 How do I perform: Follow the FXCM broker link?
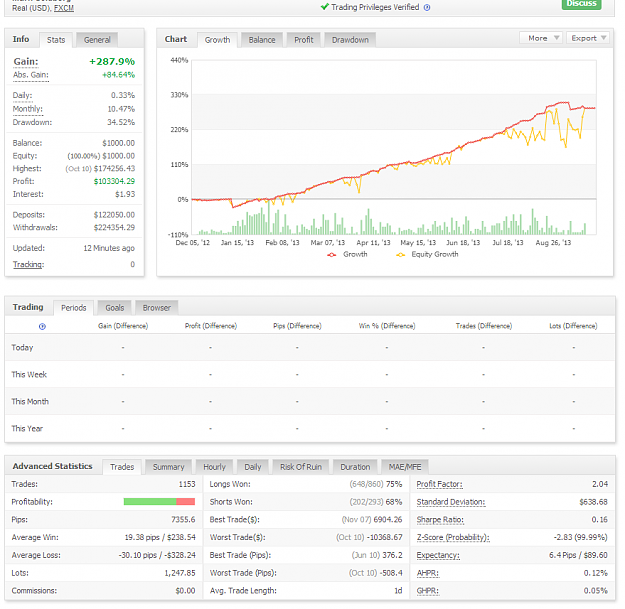(x=64, y=8)
